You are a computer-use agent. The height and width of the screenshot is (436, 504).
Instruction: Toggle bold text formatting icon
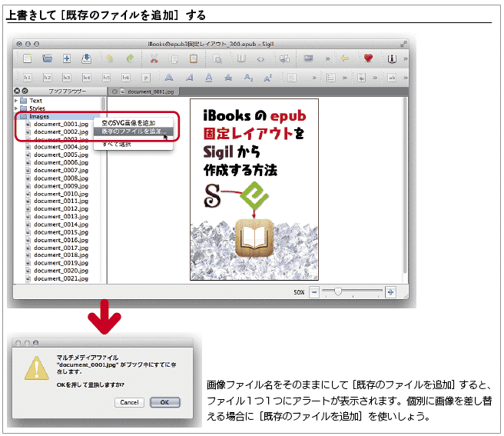point(169,78)
